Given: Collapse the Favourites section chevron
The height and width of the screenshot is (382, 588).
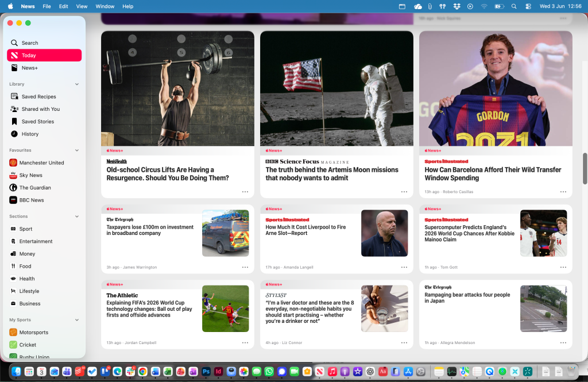Looking at the screenshot, I should point(77,150).
